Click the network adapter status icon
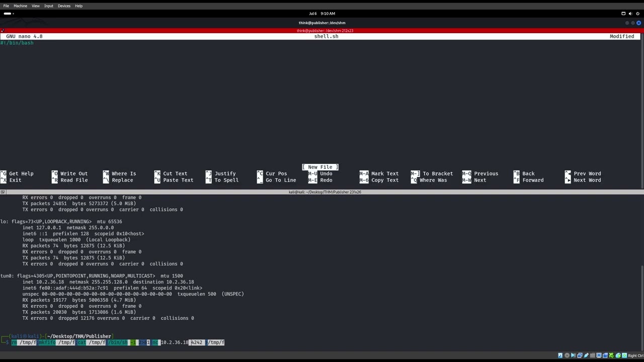 (580, 355)
